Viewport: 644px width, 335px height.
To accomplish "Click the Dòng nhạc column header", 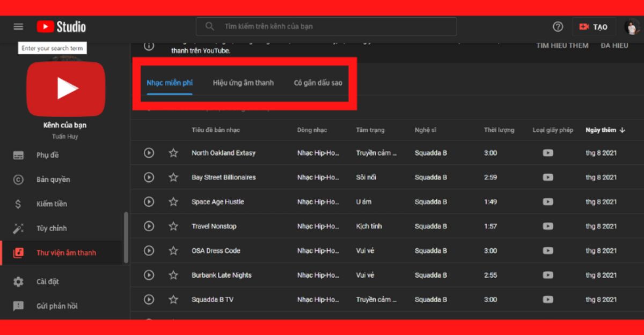I will coord(312,130).
